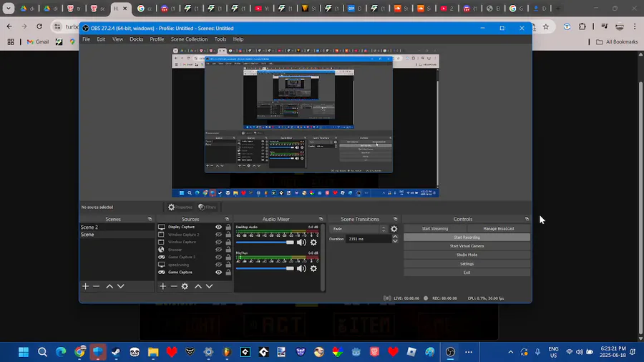Show the speedruning source
The width and height of the screenshot is (644, 362).
218,265
